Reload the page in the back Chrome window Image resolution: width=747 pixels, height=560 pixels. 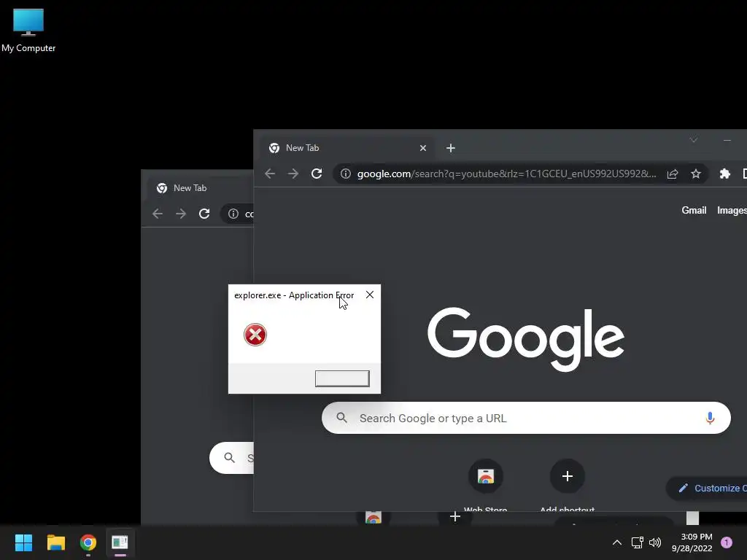[204, 214]
